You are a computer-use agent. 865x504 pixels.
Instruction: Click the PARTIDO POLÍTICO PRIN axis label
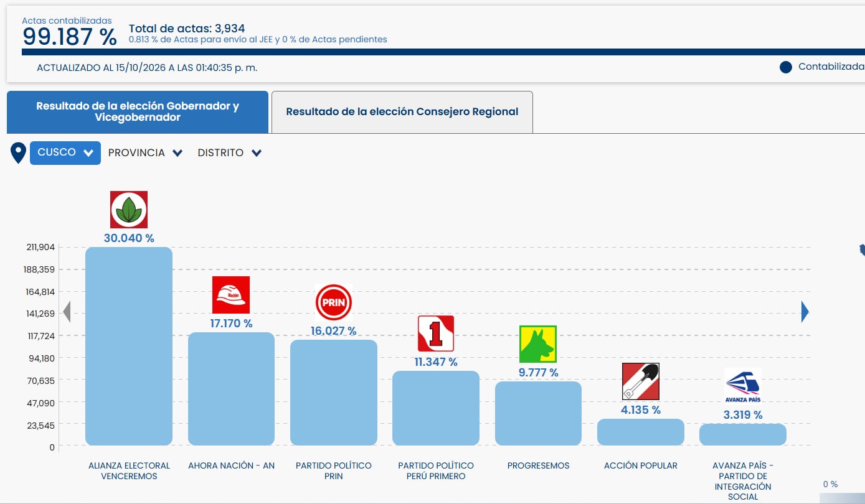(334, 471)
